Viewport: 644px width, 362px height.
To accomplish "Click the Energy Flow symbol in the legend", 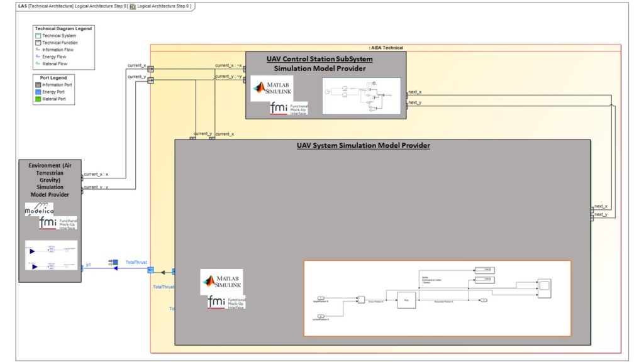I will (37, 57).
